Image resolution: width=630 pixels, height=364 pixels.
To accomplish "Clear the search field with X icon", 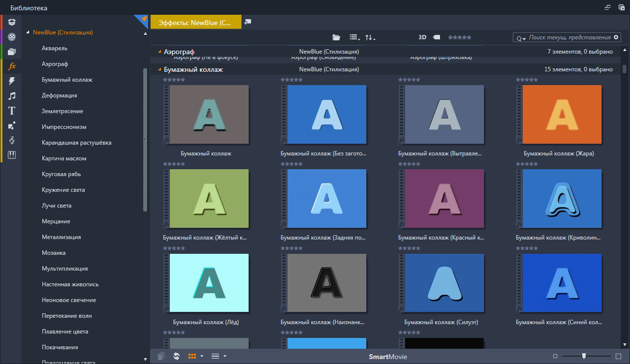I will [616, 37].
